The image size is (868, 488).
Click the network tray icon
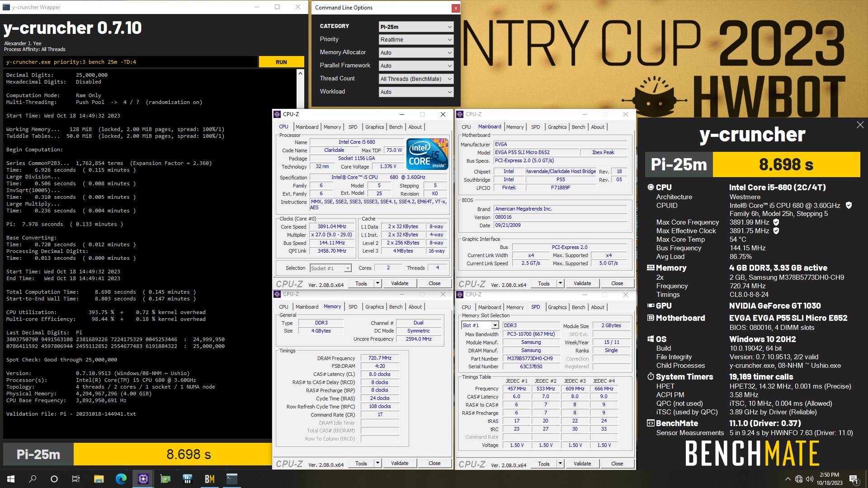click(799, 479)
